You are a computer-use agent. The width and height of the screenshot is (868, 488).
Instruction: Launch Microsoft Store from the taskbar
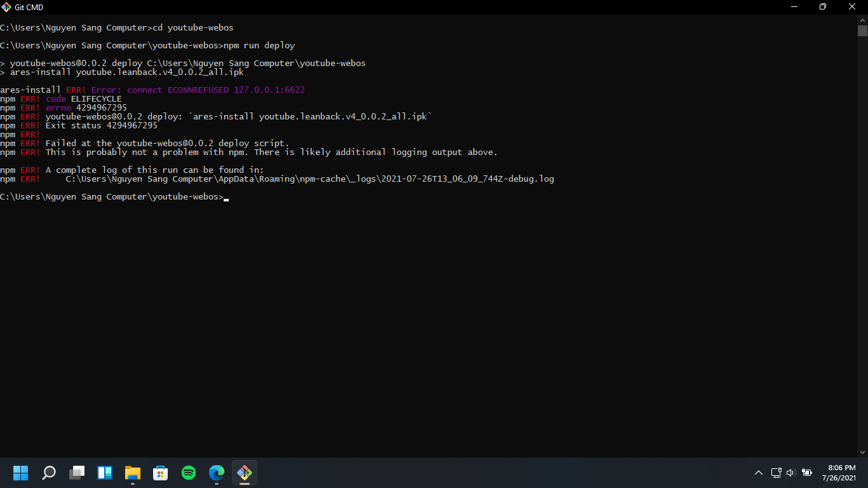[x=161, y=473]
